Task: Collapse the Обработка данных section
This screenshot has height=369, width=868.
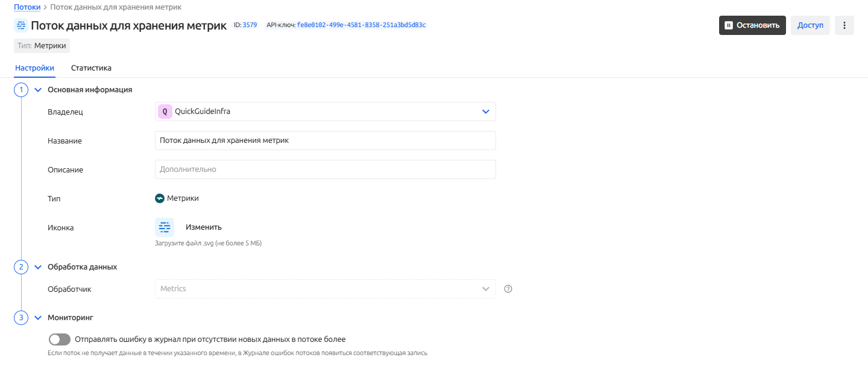Action: point(38,267)
